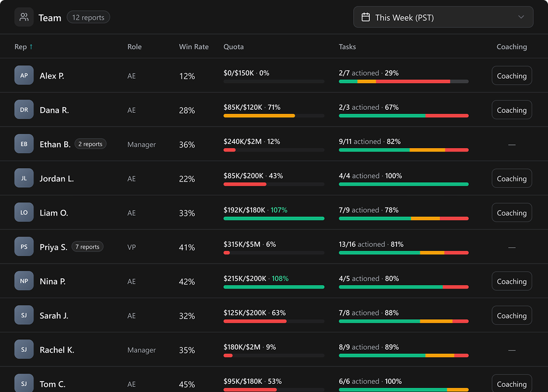Click the Quota column header

[x=234, y=47]
